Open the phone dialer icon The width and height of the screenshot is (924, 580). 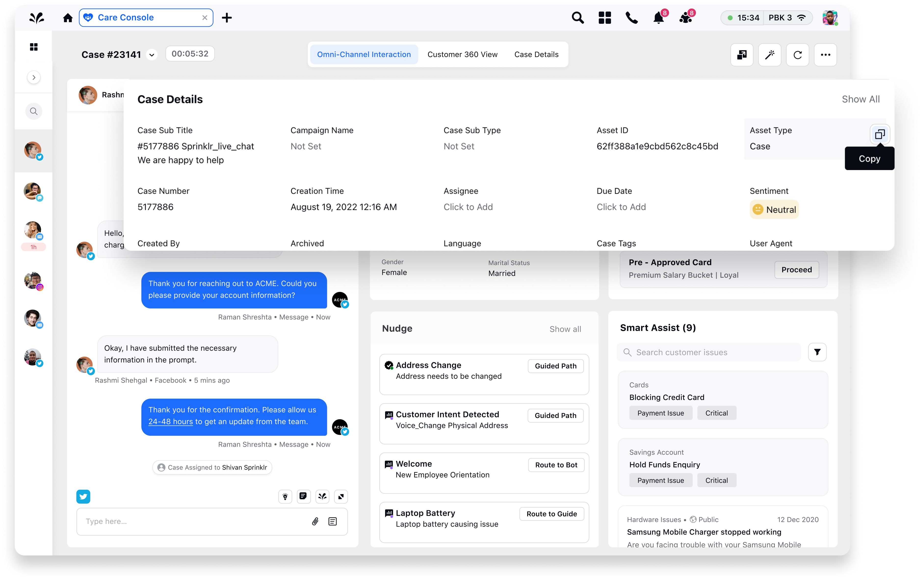coord(631,18)
